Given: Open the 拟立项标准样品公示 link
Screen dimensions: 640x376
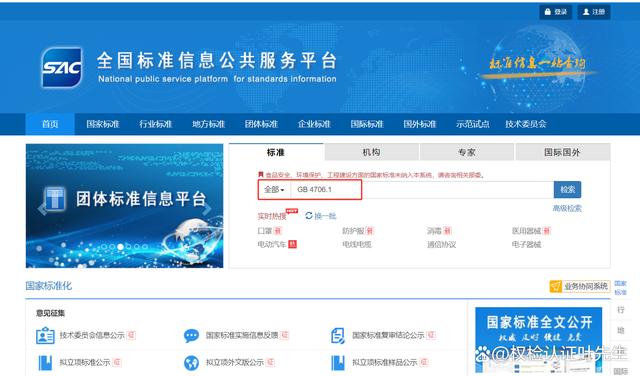Looking at the screenshot, I should coord(384,362).
